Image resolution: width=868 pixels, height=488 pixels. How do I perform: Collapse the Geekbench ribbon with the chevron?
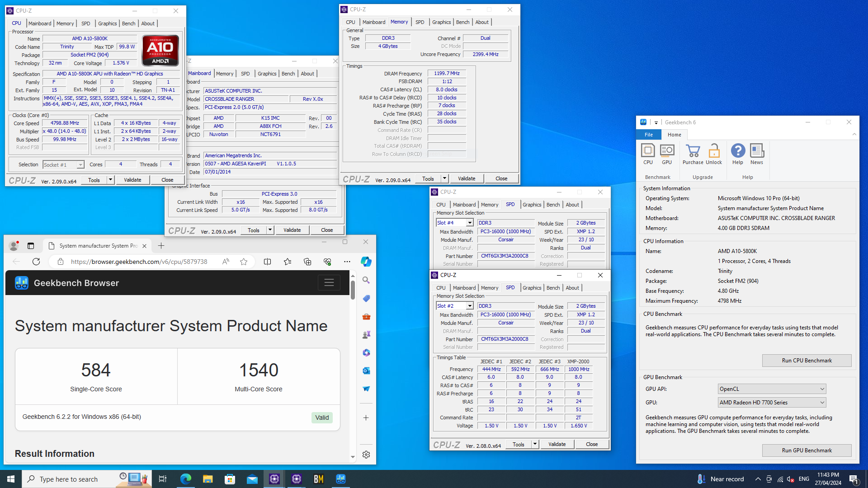coord(854,134)
